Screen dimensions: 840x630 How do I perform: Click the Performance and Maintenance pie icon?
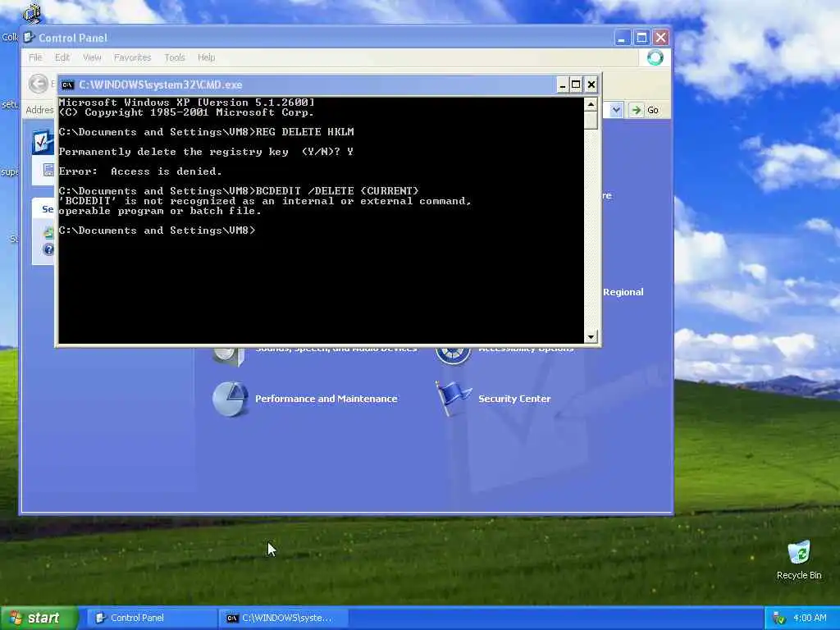(x=230, y=399)
